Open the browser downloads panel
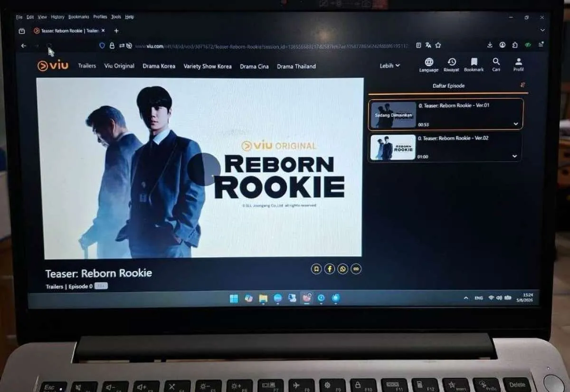 click(490, 45)
